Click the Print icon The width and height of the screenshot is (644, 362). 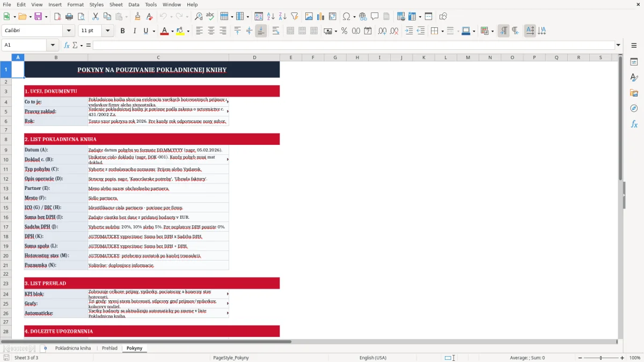[x=68, y=17]
